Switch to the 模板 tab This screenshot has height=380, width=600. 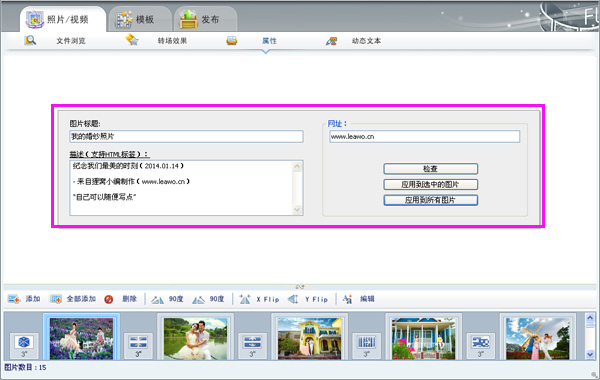click(x=140, y=19)
